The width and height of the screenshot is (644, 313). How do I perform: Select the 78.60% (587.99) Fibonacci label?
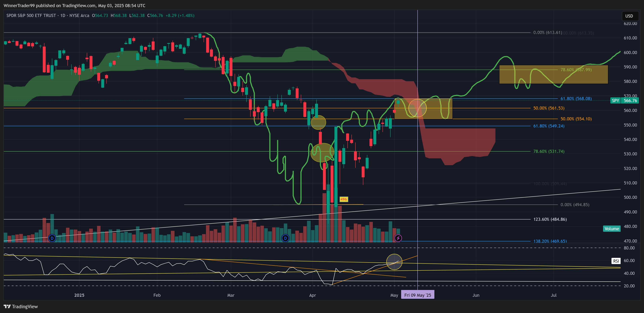(576, 70)
